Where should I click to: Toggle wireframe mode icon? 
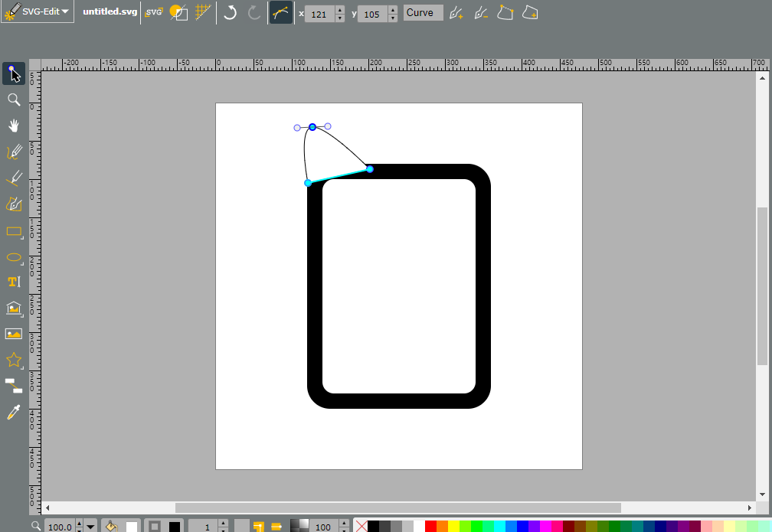tap(178, 12)
